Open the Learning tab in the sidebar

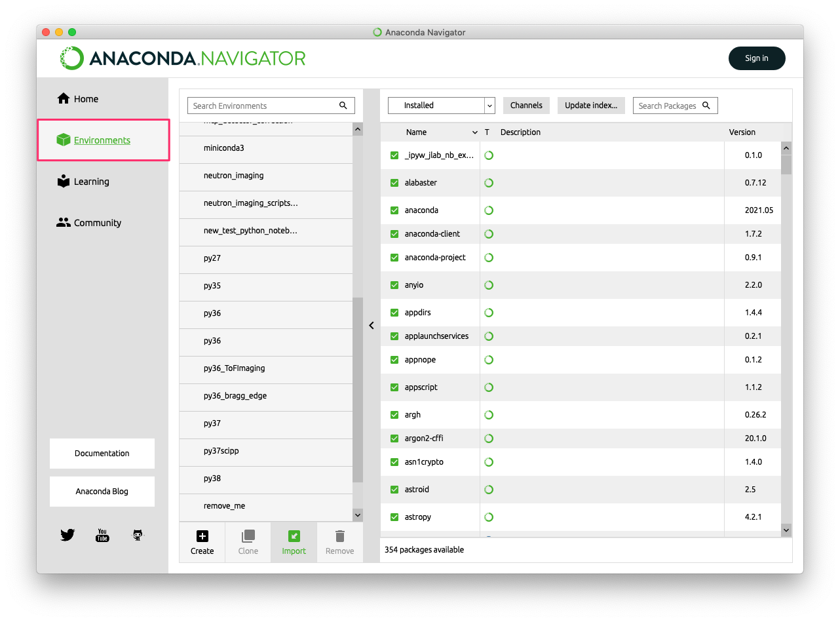click(x=90, y=182)
